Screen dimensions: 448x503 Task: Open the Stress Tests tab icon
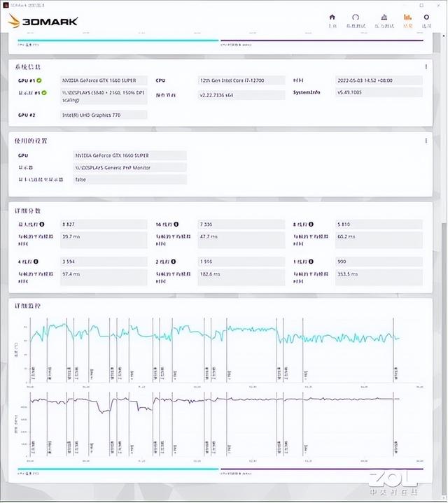pyautogui.click(x=384, y=17)
